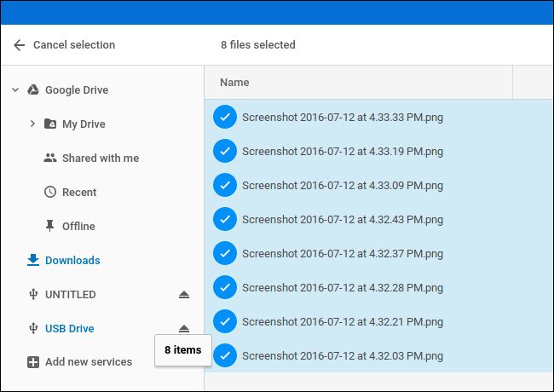The image size is (554, 392).
Task: Click the Recent clock icon
Action: [50, 193]
